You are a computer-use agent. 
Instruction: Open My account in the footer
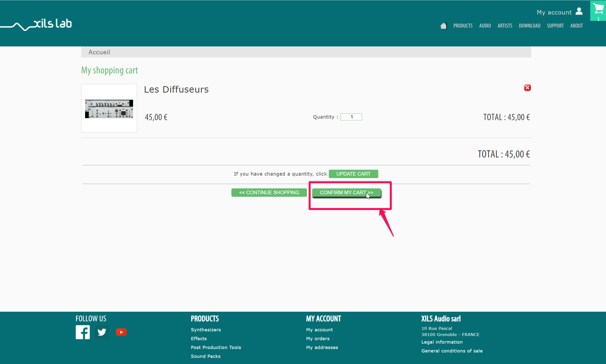coord(319,330)
